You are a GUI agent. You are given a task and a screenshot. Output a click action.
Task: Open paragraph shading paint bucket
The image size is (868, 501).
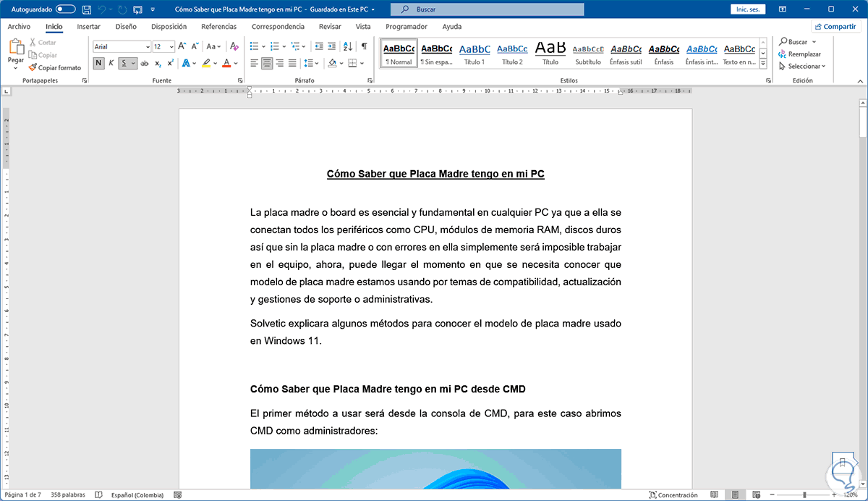pos(331,64)
